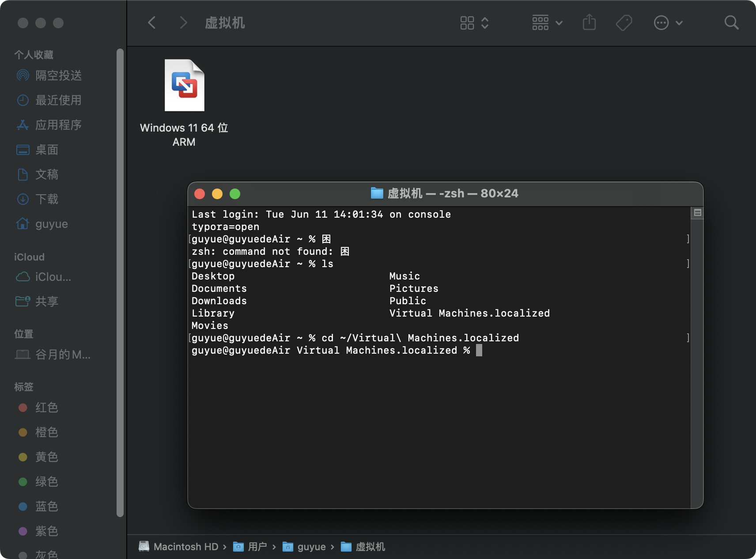Viewport: 756px width, 559px height.
Task: Click 'Music' in Terminal ls output
Action: point(404,276)
